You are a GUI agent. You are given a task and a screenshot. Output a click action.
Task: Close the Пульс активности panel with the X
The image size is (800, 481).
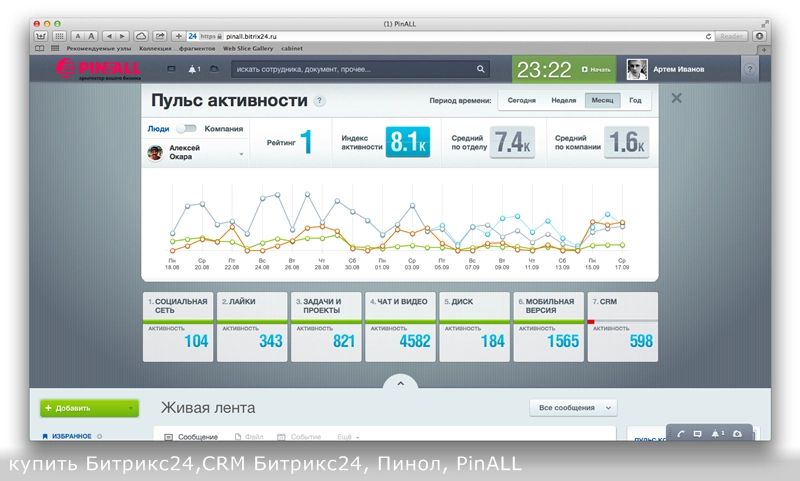tap(676, 98)
